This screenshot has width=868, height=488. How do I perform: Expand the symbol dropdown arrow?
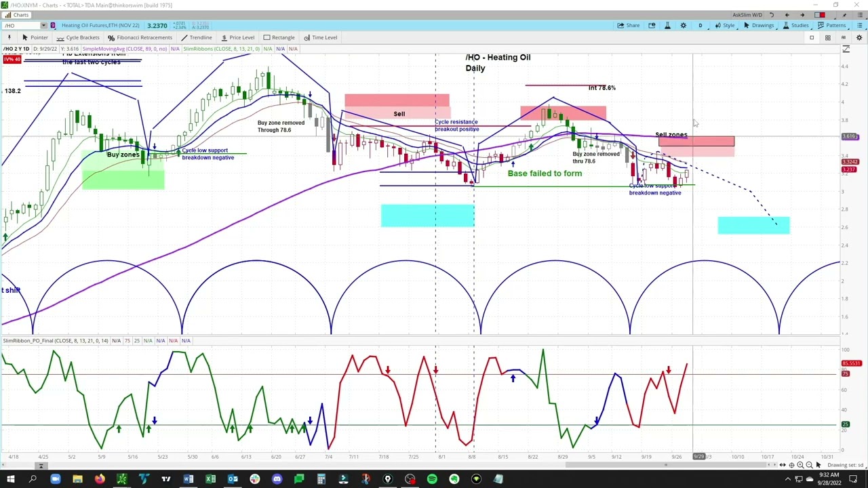[43, 26]
